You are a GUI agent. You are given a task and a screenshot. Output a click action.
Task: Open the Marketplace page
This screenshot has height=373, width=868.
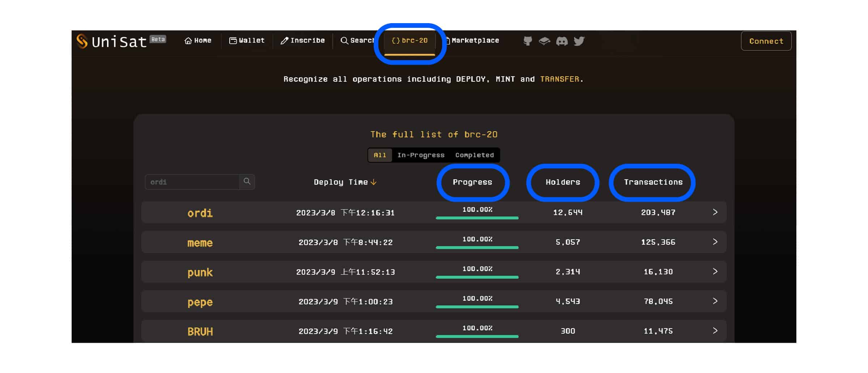click(473, 40)
